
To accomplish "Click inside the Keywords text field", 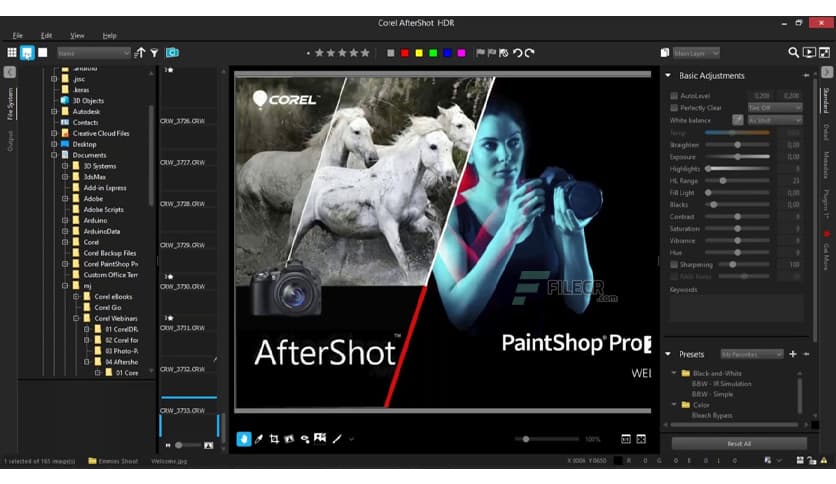I will pos(736,309).
